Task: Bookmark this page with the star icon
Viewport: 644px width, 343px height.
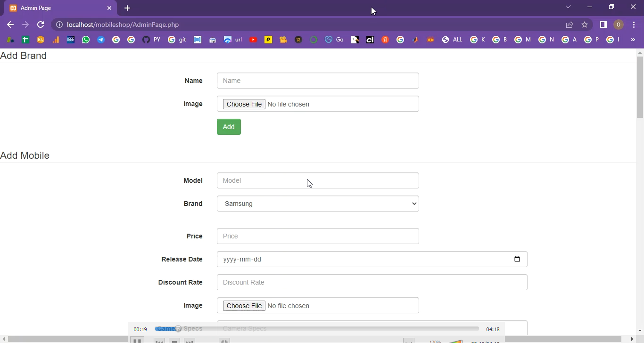Action: click(x=585, y=24)
